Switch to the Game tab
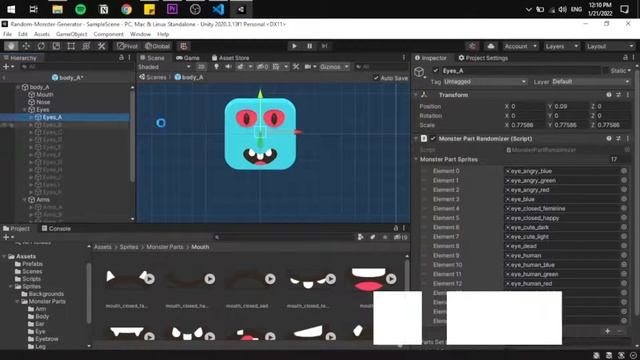This screenshot has height=360, width=640. (188, 58)
